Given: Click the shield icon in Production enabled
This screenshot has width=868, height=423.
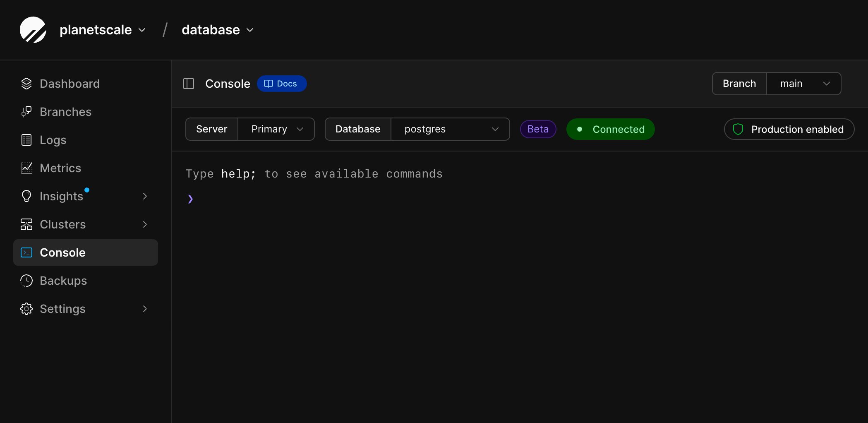Looking at the screenshot, I should pyautogui.click(x=738, y=129).
